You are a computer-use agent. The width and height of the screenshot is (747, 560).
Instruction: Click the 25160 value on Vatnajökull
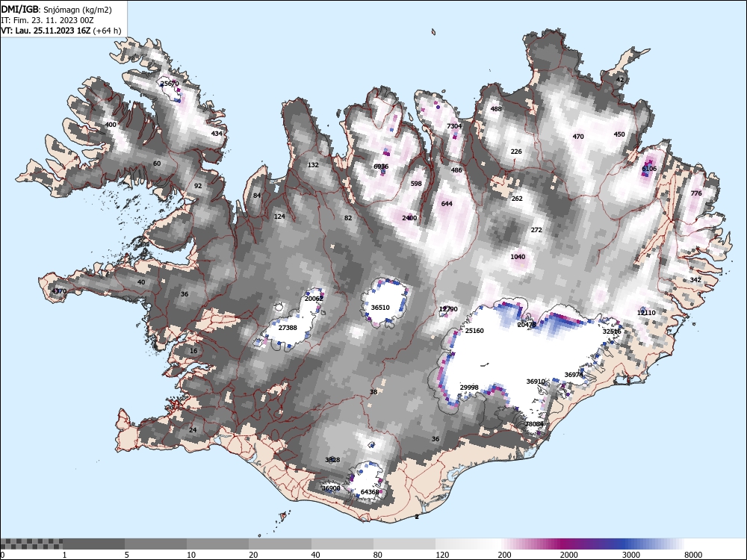click(474, 331)
